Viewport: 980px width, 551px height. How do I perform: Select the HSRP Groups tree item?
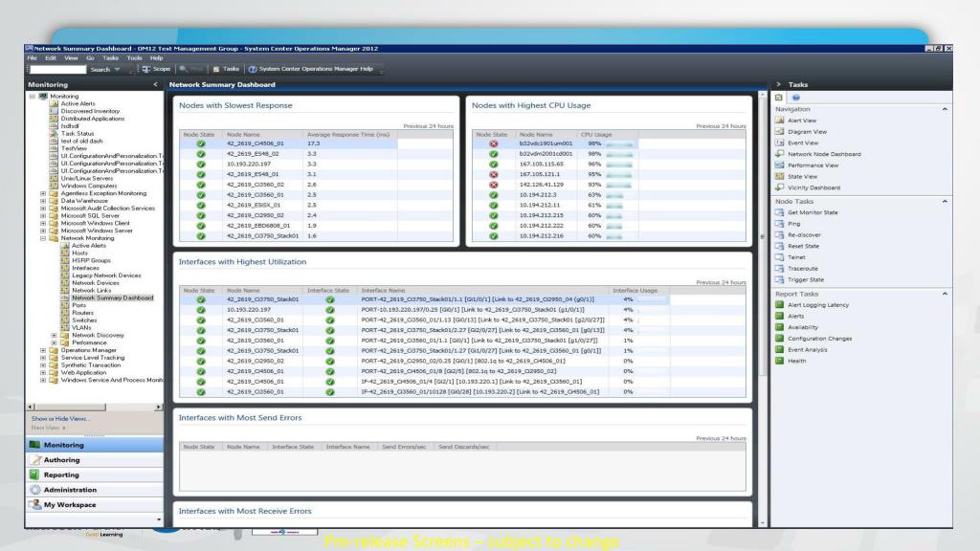tap(91, 260)
